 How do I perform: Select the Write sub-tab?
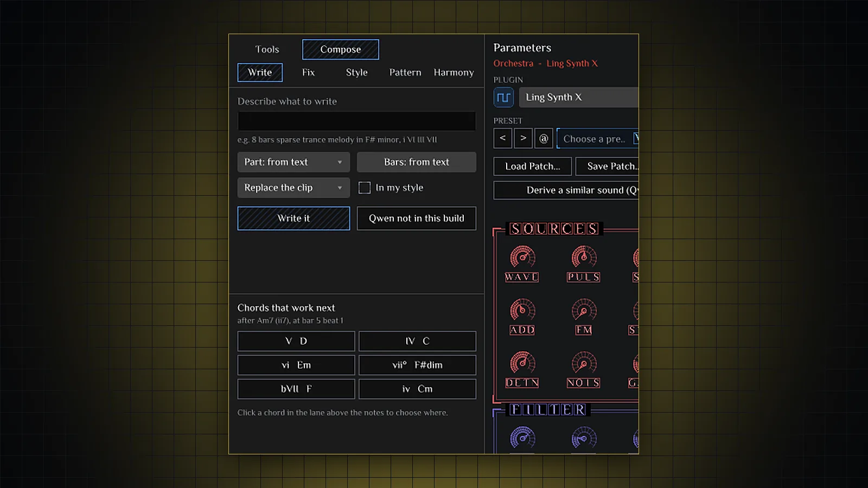(x=260, y=73)
